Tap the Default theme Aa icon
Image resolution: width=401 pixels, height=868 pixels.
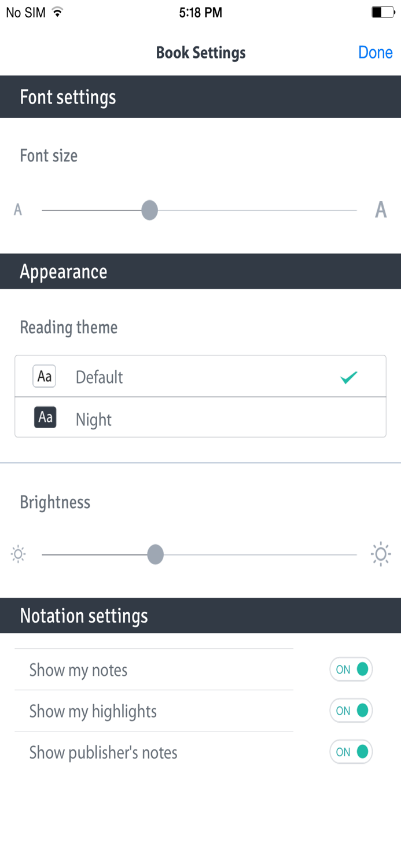pos(45,377)
